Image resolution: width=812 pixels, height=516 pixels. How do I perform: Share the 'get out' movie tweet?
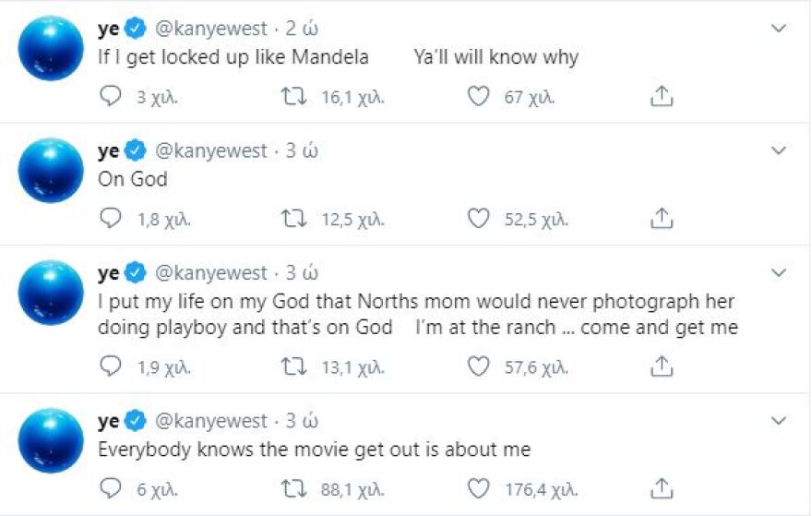[x=661, y=488]
